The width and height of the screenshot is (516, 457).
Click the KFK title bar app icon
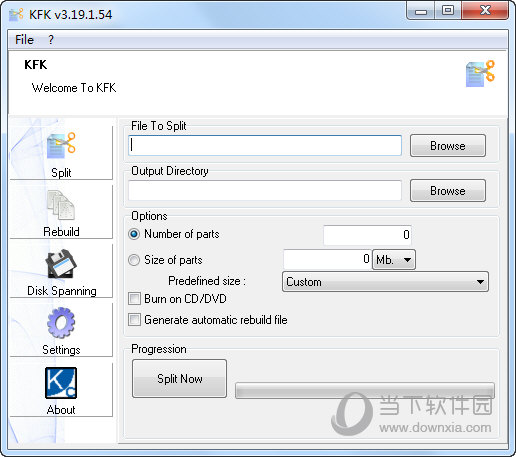16,14
